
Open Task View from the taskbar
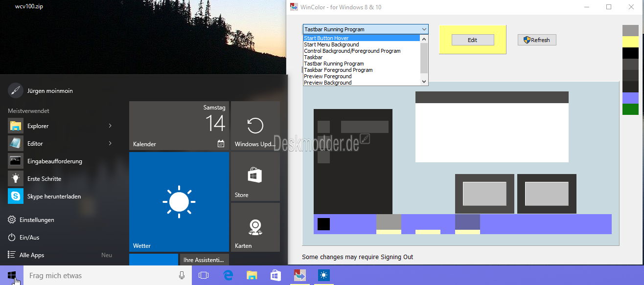click(x=204, y=276)
